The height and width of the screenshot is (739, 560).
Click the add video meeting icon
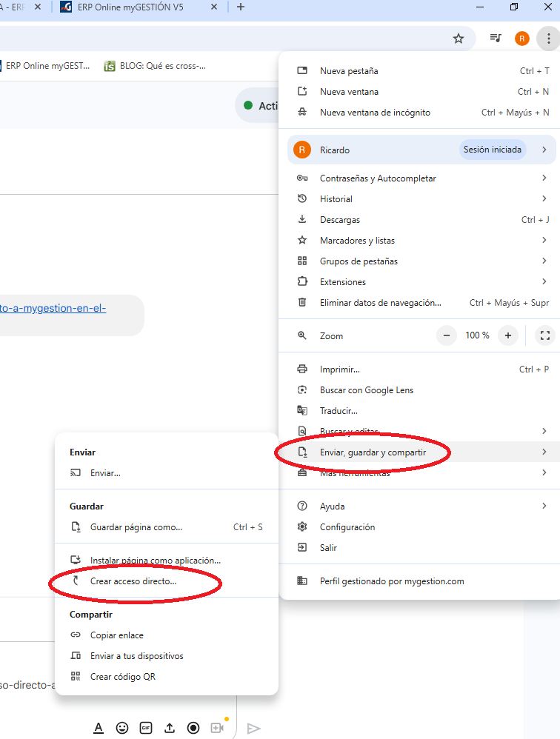coord(217,728)
